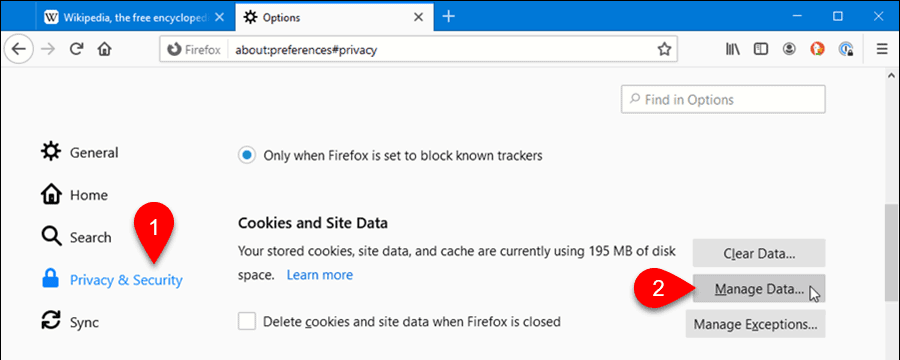Viewport: 900px width, 360px height.
Task: Open the Library icon in toolbar
Action: [732, 49]
